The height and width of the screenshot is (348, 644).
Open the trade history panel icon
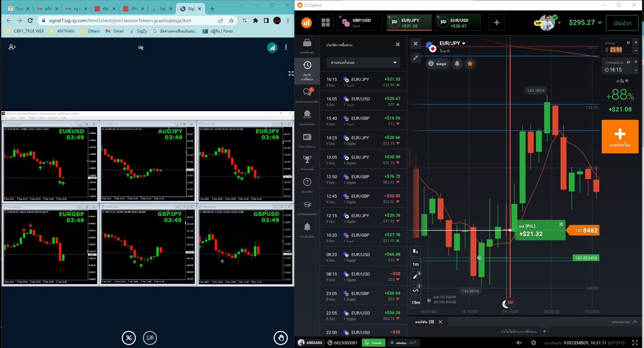point(307,68)
